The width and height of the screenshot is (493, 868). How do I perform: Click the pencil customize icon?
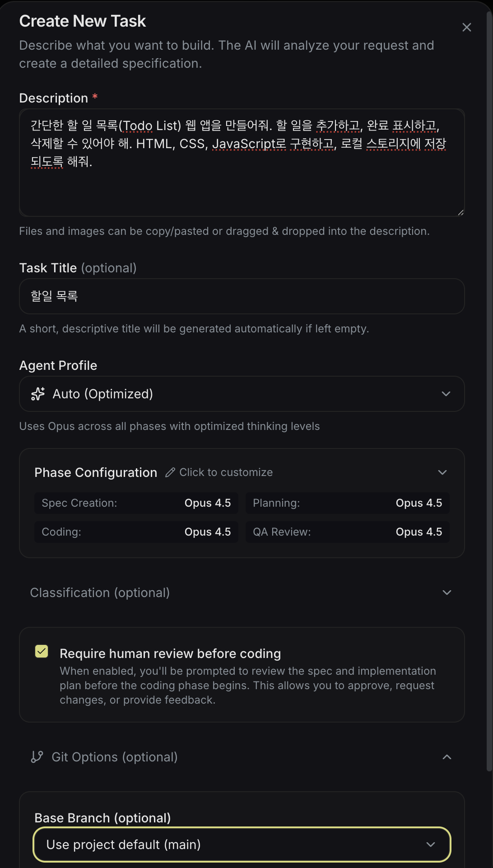point(170,472)
